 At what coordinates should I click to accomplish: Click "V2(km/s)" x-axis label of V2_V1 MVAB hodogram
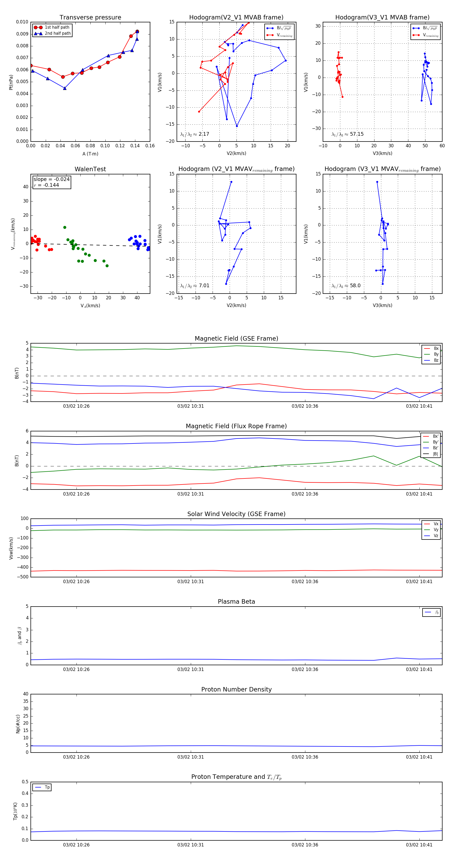(236, 154)
